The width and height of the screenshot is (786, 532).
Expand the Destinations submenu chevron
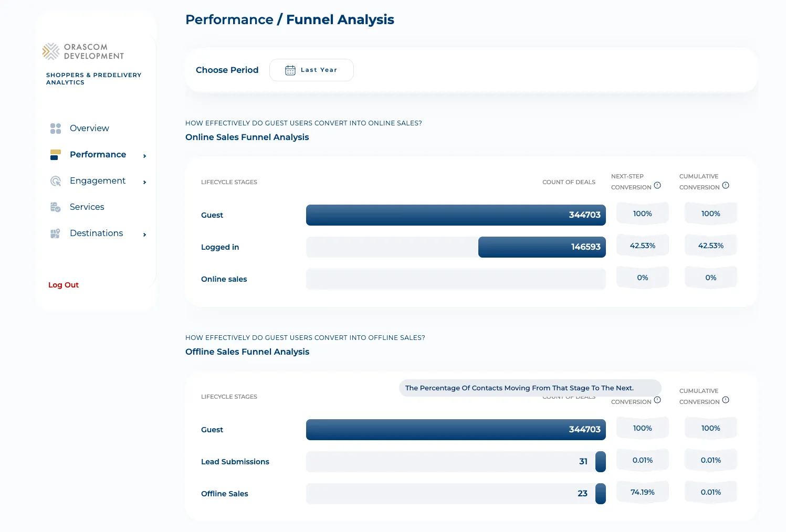[144, 235]
